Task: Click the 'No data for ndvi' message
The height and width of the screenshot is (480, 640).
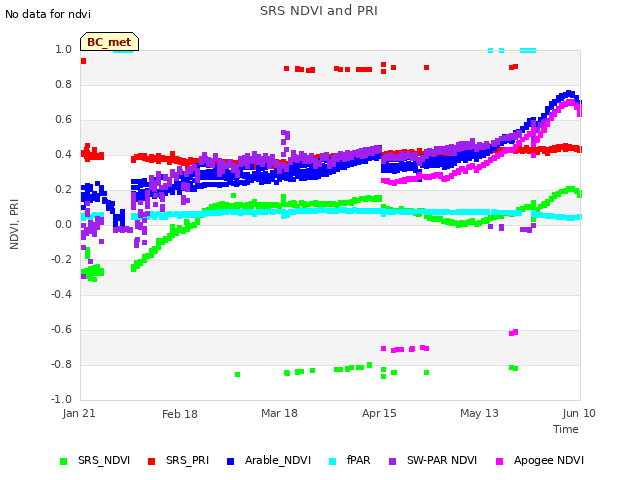Action: tap(48, 14)
